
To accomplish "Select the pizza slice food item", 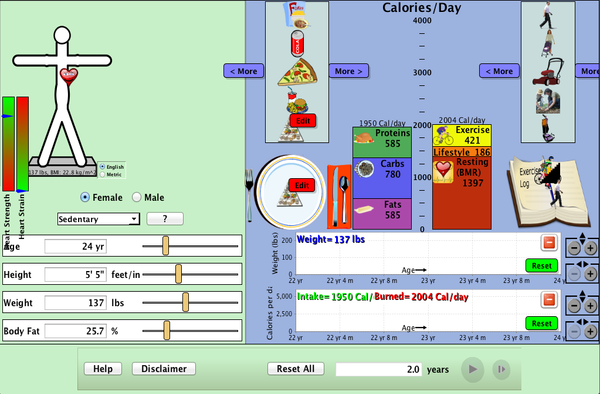I will click(297, 72).
